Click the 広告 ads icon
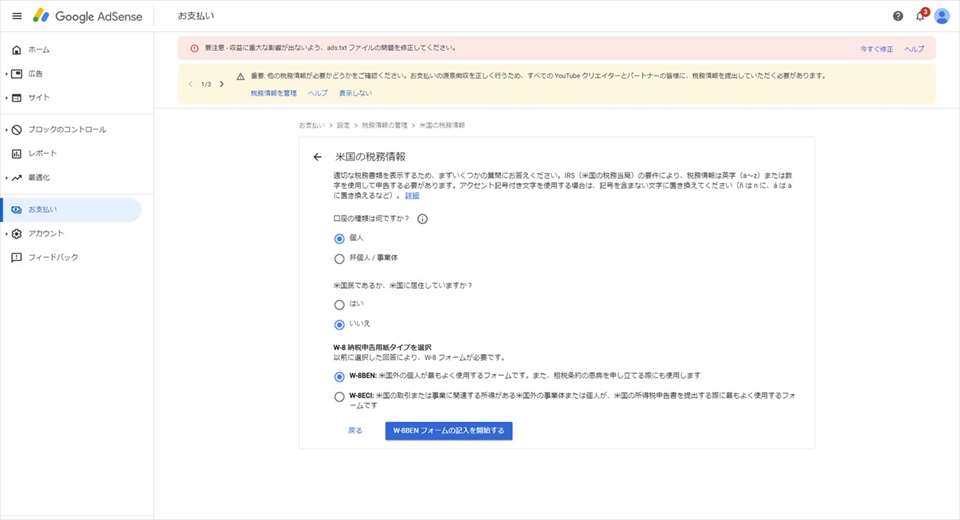This screenshot has width=960, height=520. (17, 73)
